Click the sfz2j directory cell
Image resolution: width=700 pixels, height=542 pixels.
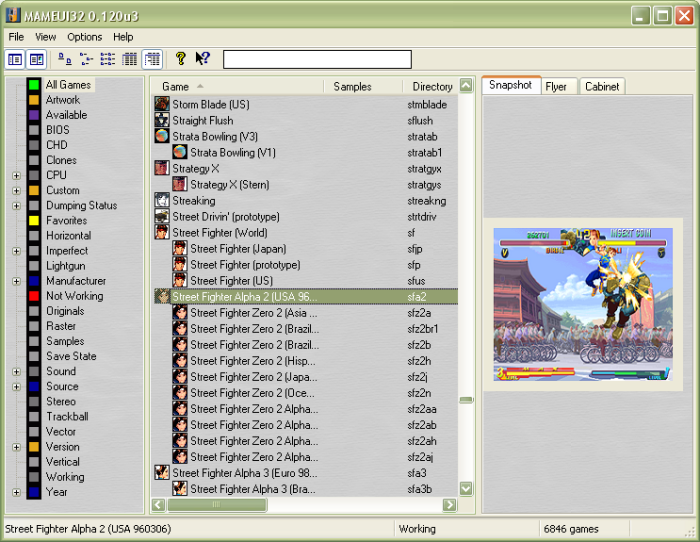pos(417,377)
